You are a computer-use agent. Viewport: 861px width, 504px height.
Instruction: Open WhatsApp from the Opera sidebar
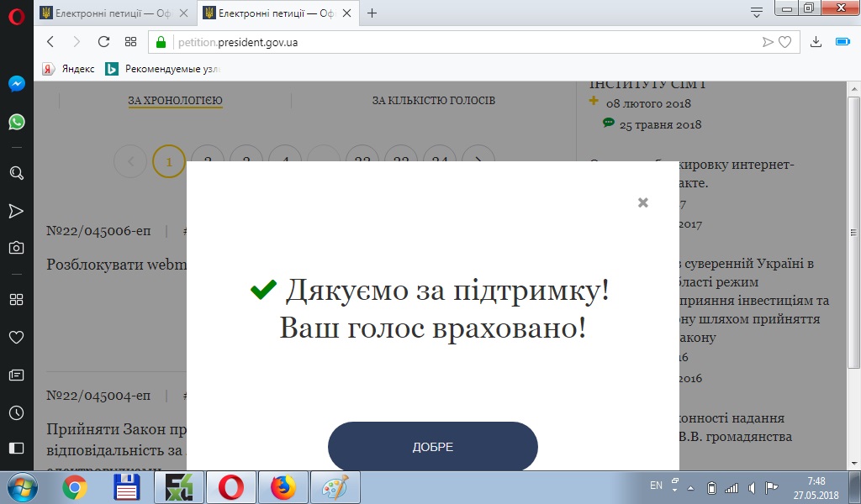(16, 123)
